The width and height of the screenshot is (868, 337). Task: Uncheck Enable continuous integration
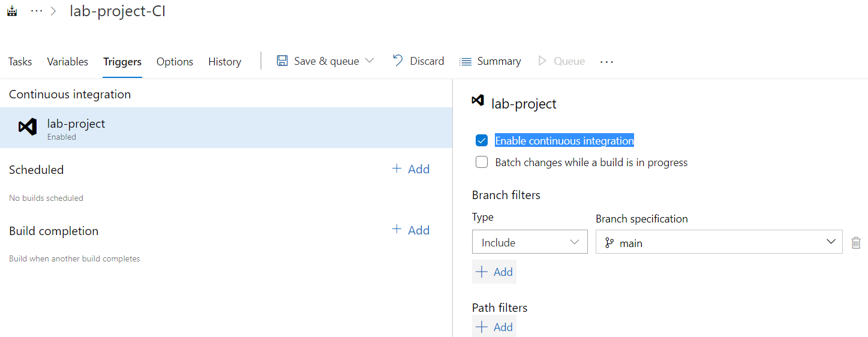482,141
